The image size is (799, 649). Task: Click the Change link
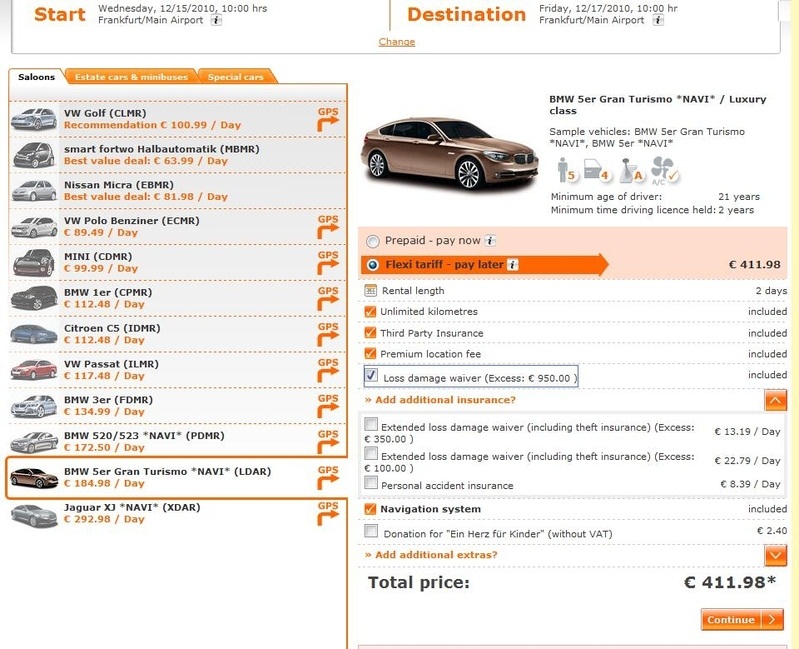point(397,42)
